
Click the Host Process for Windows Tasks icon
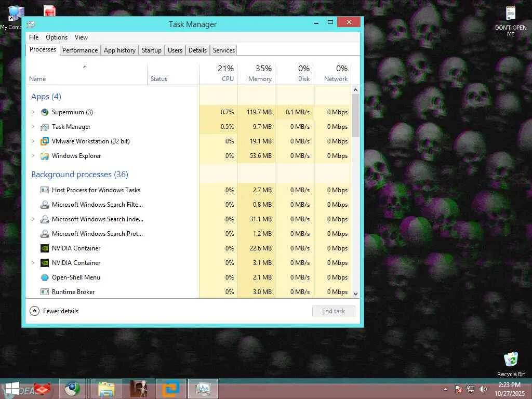coord(45,190)
